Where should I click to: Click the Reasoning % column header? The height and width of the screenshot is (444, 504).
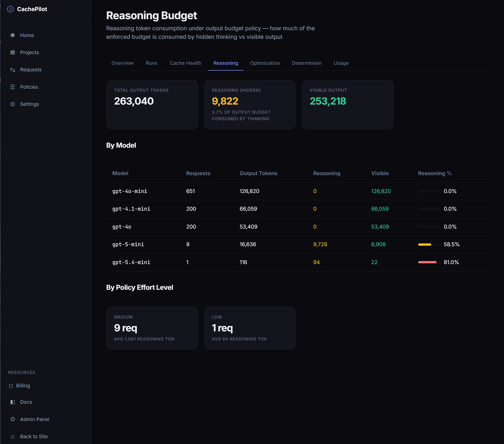tap(435, 173)
